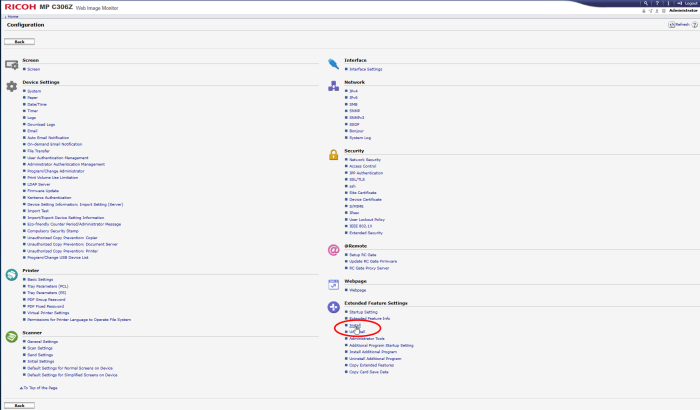Click the search magnifier icon in header
The height and width of the screenshot is (410, 700).
point(647,5)
